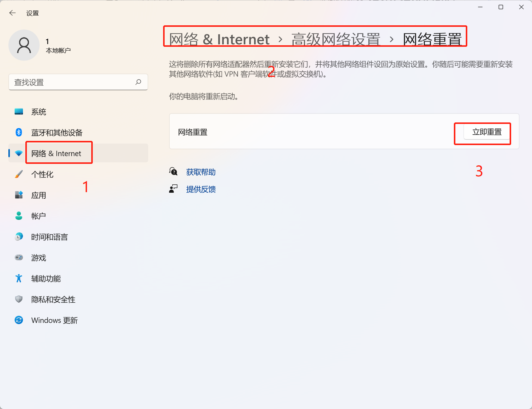The height and width of the screenshot is (409, 532).
Task: Click the Windows Update (Windows 更新) icon
Action: [x=19, y=320]
